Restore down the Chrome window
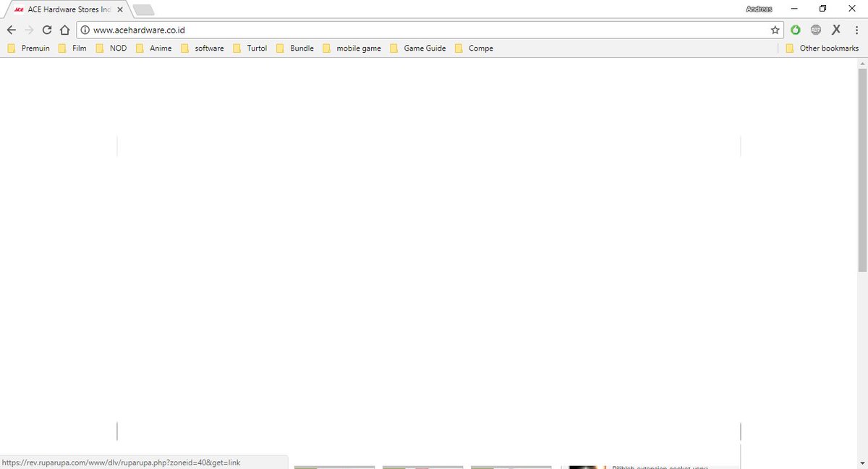The image size is (868, 469). tap(822, 9)
